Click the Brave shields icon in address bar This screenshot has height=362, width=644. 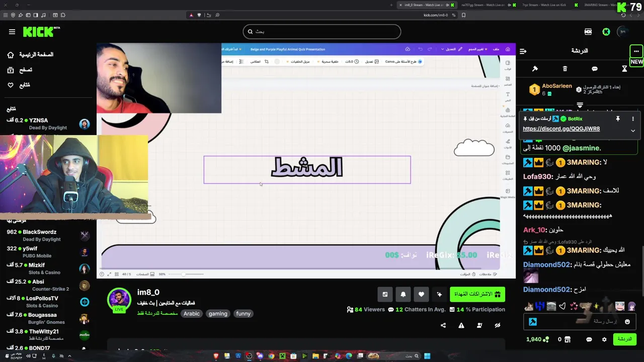[x=199, y=15]
